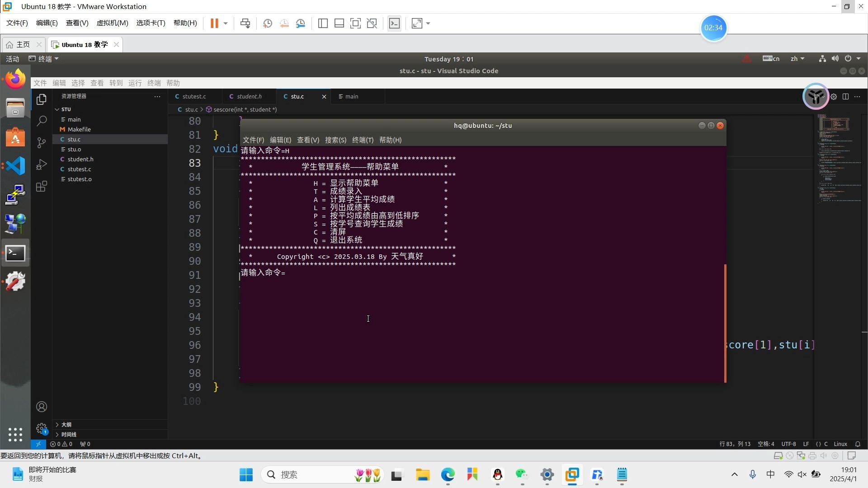
Task: Open the VS Code Search view
Action: pos(42,121)
